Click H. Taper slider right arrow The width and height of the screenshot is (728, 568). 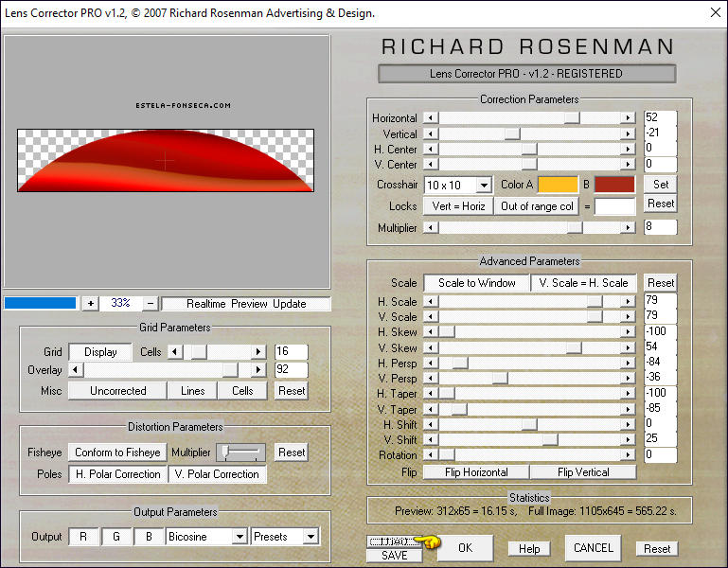[628, 394]
